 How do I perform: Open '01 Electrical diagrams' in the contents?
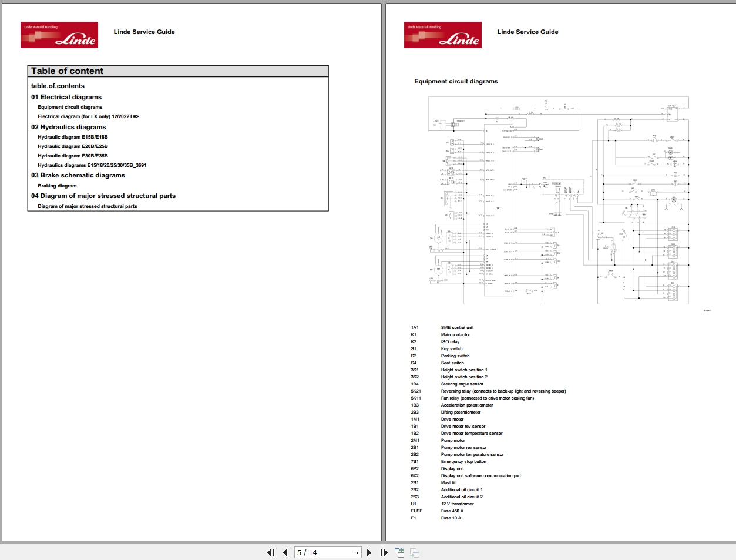pos(66,97)
